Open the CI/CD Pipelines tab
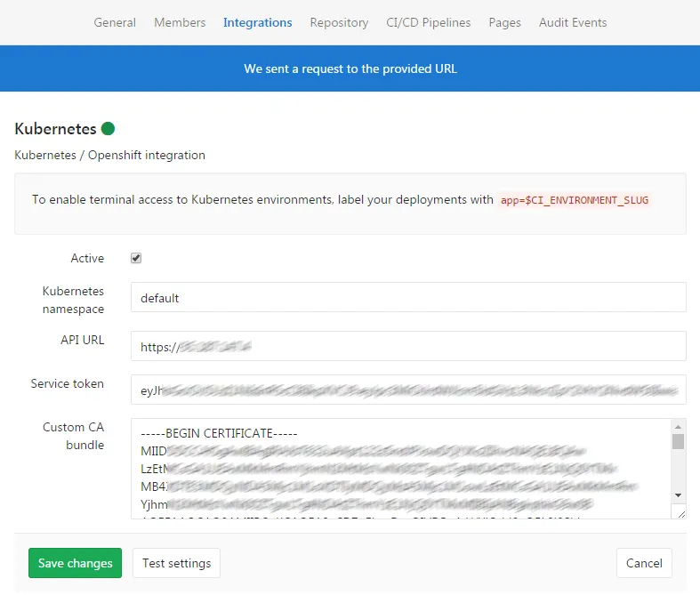The height and width of the screenshot is (595, 700). point(428,22)
